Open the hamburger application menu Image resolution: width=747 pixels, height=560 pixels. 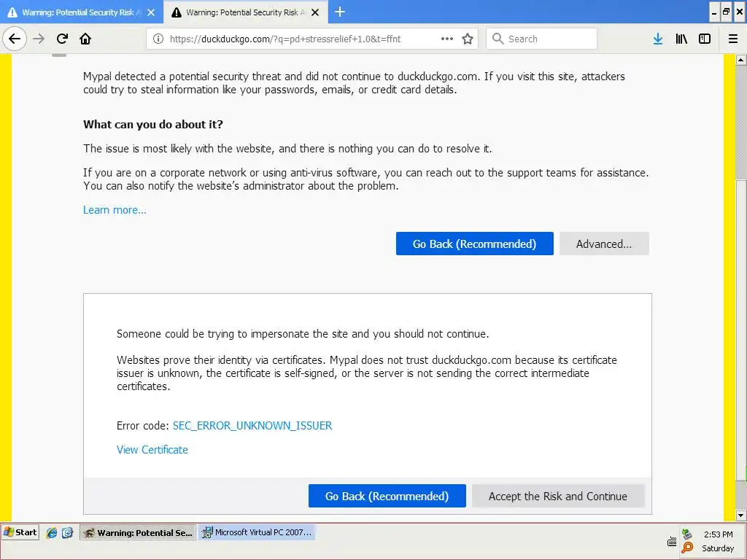[733, 39]
